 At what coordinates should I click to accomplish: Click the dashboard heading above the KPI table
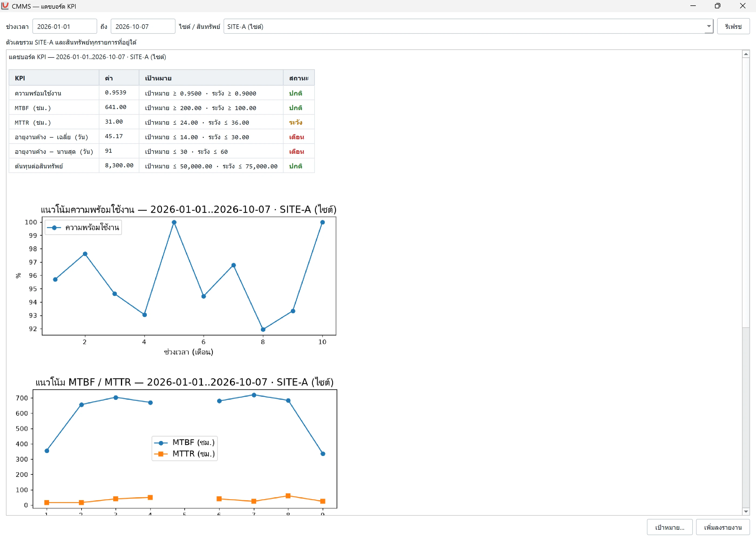tap(87, 57)
